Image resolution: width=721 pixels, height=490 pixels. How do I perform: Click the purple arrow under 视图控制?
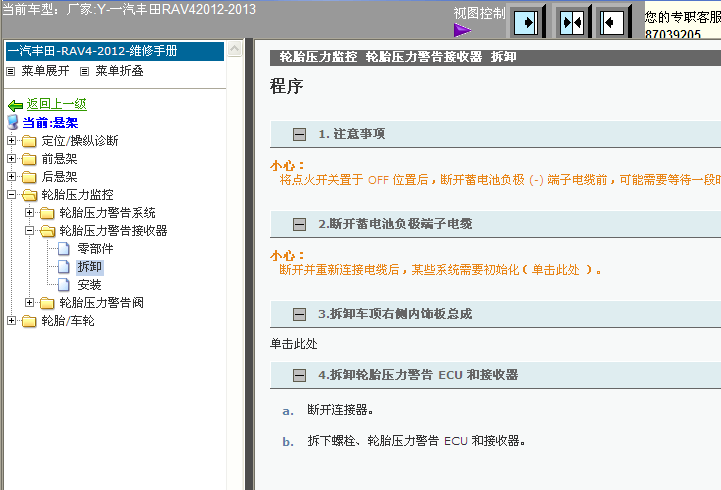[462, 30]
